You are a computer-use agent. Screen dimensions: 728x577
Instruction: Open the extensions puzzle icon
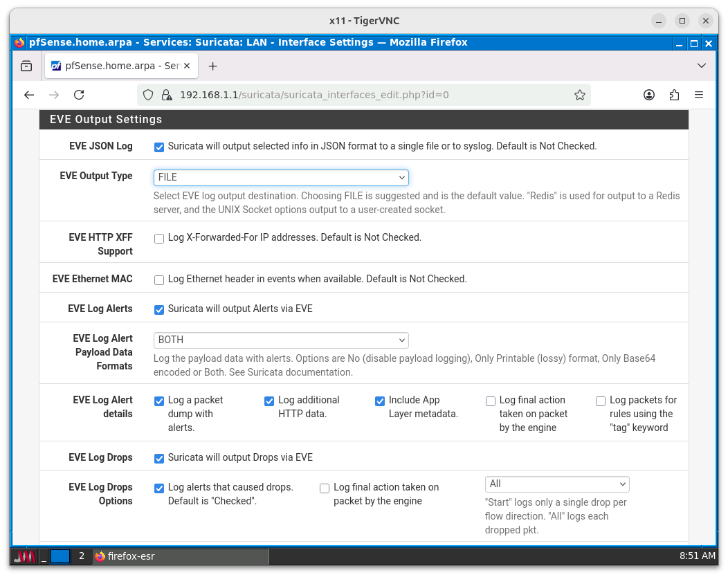pos(674,95)
